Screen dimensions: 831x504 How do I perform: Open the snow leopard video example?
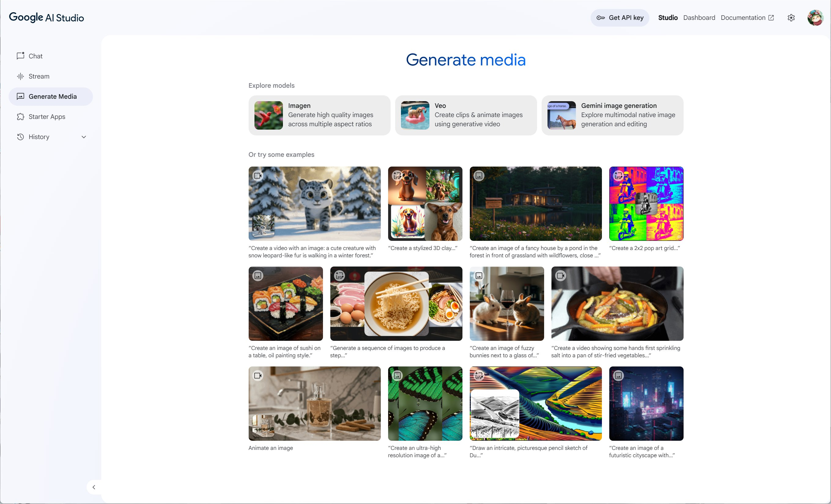(x=315, y=204)
